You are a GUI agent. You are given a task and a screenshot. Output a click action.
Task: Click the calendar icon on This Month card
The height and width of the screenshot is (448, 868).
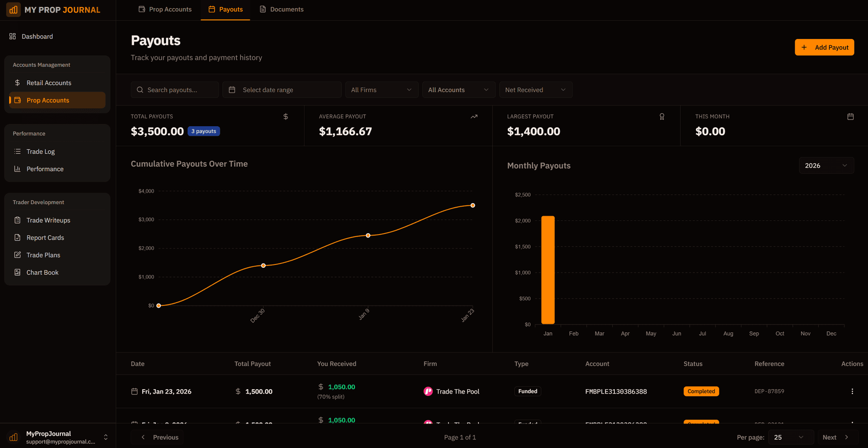850,116
